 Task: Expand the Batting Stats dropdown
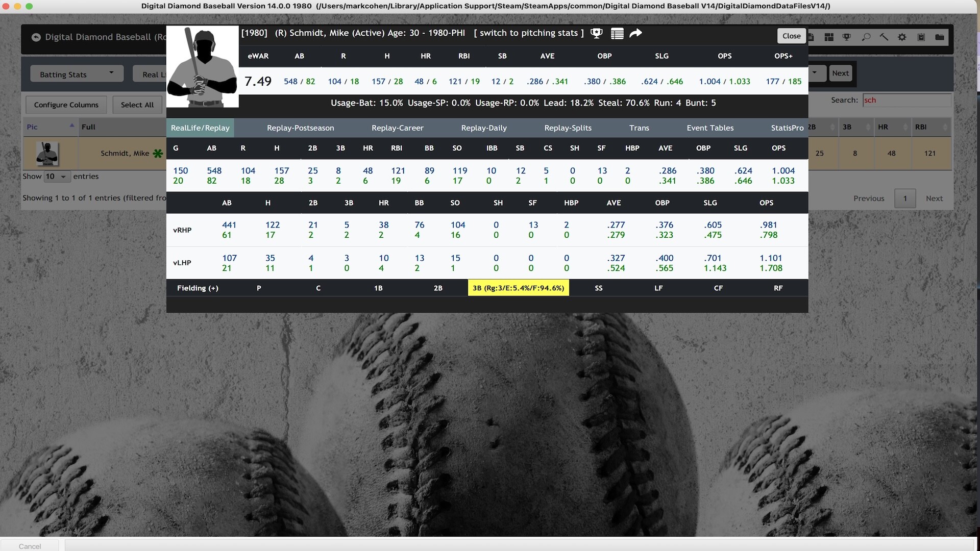click(77, 74)
